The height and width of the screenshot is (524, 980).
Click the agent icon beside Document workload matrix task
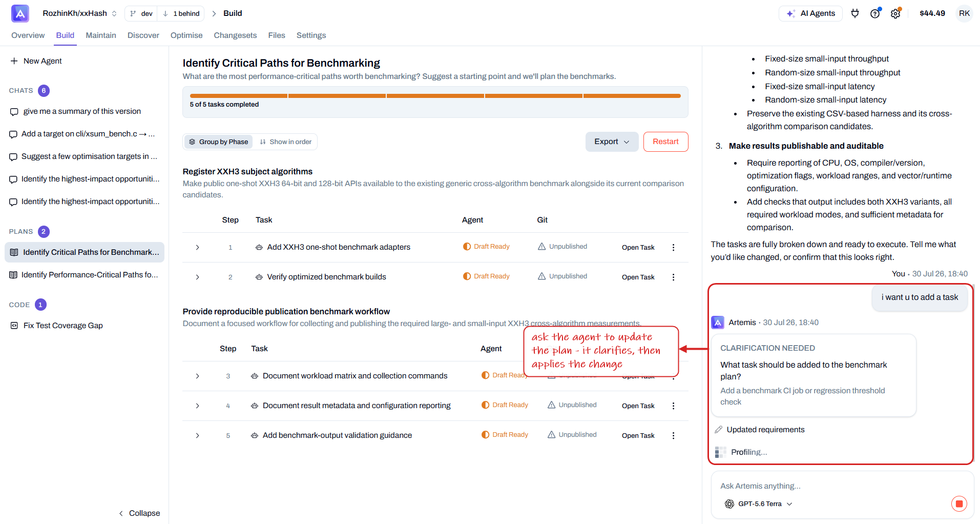click(x=255, y=376)
